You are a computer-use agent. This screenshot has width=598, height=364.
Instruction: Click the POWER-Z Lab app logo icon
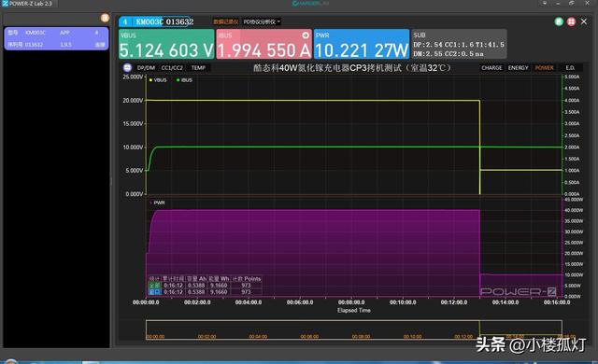(5, 4)
